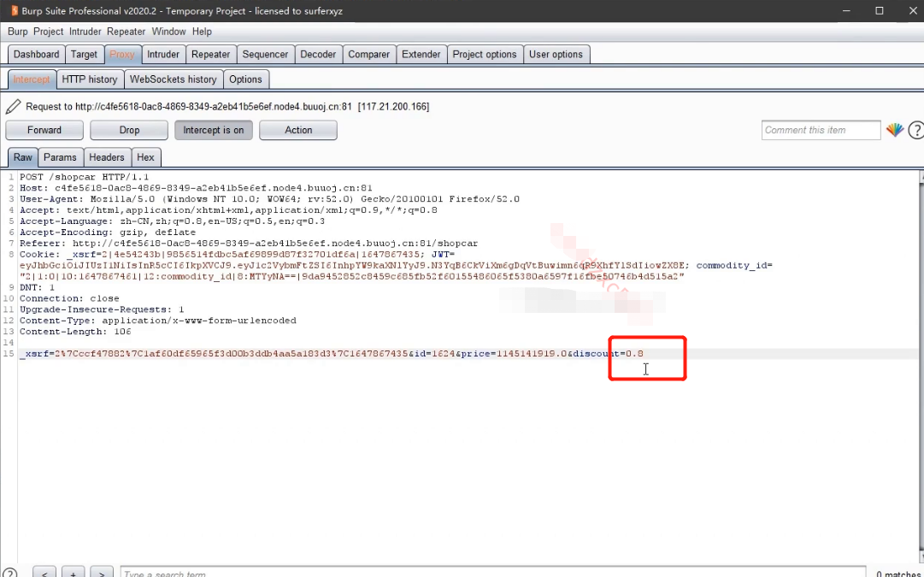Click the User-Agent header line
The image size is (924, 577).
click(x=270, y=199)
